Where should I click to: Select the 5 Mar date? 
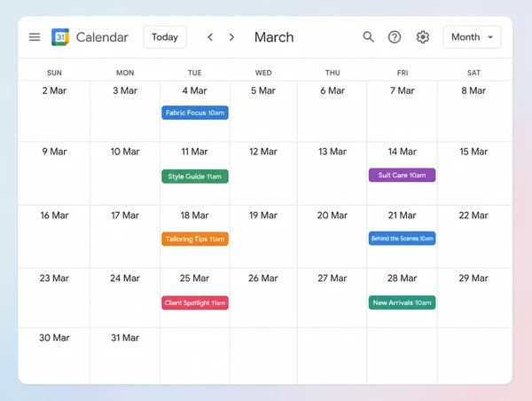tap(263, 90)
